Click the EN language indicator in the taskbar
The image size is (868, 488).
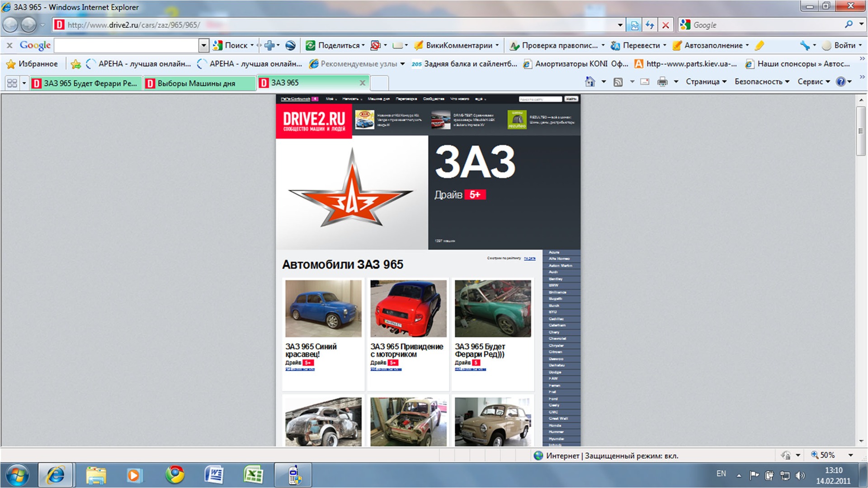click(721, 474)
